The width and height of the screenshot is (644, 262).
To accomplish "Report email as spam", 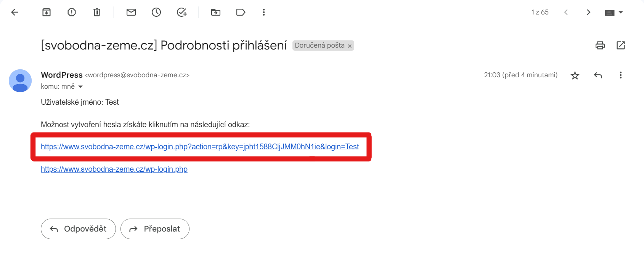I will 72,12.
